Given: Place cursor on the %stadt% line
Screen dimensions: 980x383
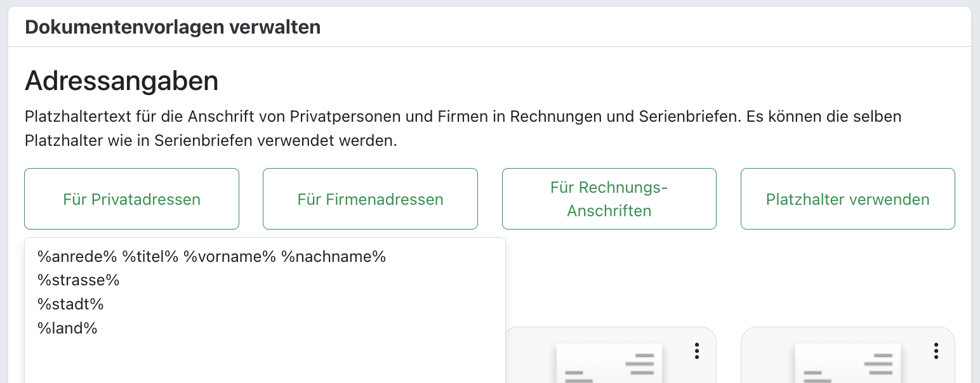Looking at the screenshot, I should [x=70, y=304].
